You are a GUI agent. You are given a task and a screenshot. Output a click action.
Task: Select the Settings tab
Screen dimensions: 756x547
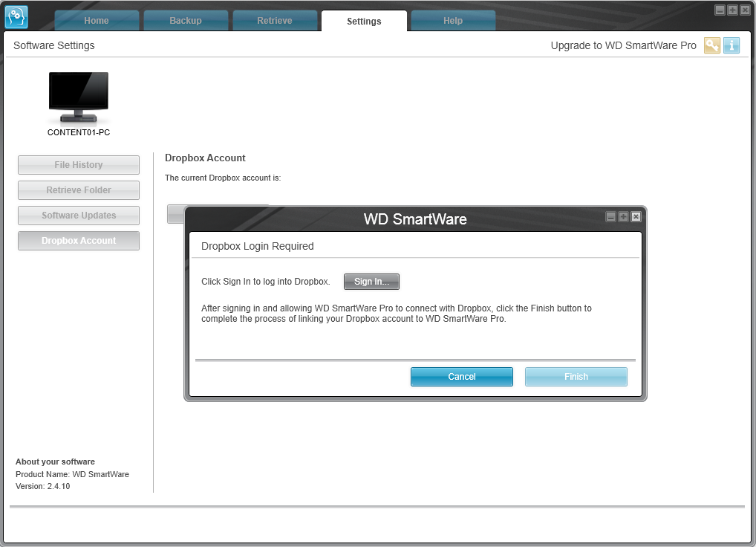coord(364,21)
